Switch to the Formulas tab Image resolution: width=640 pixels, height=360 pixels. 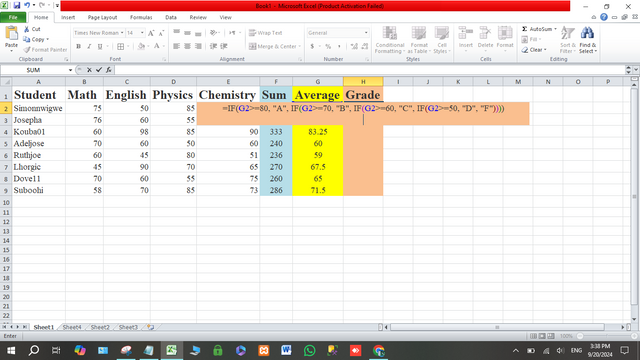[141, 18]
